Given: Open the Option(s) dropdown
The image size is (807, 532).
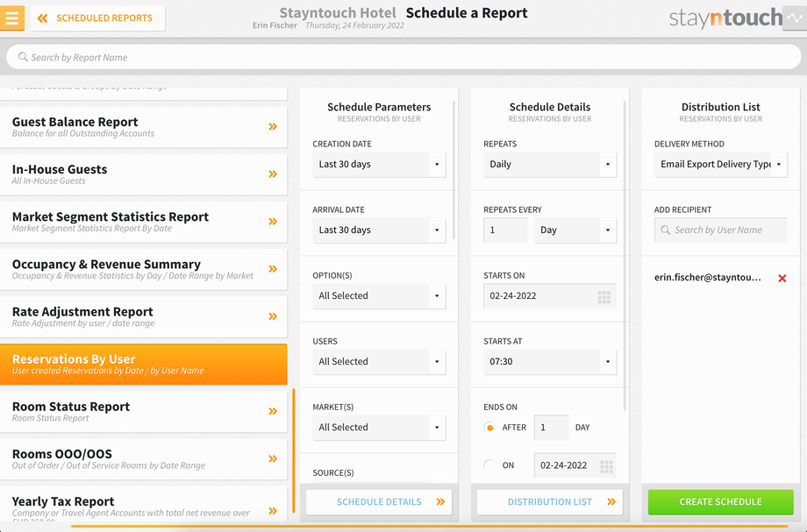Looking at the screenshot, I should [x=379, y=296].
